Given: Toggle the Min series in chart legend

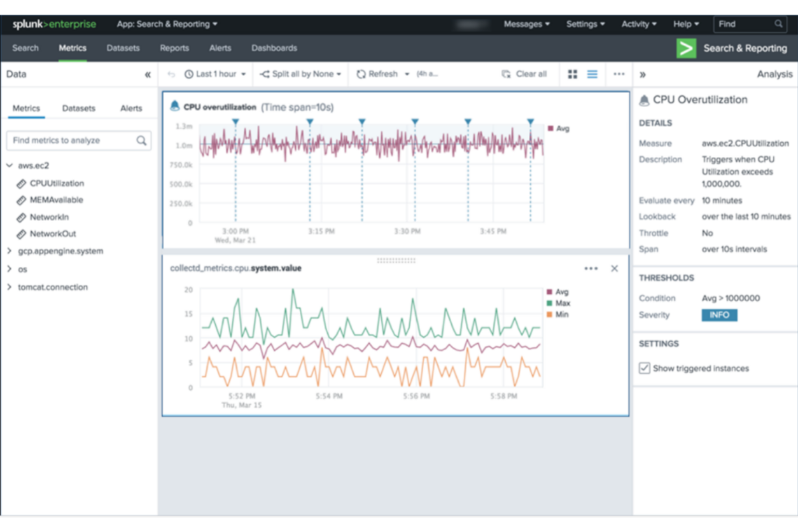Looking at the screenshot, I should (549, 314).
